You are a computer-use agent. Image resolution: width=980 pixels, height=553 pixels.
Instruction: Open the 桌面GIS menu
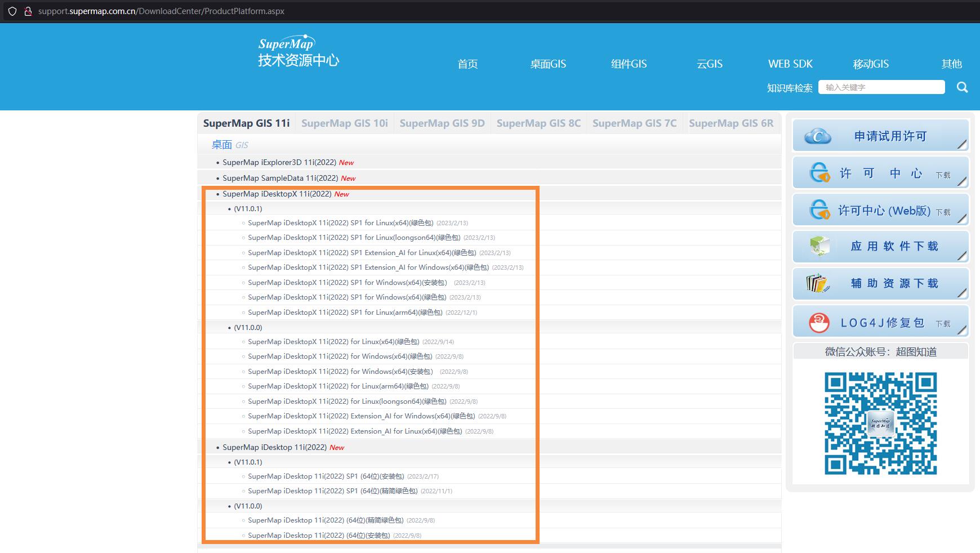coord(548,64)
